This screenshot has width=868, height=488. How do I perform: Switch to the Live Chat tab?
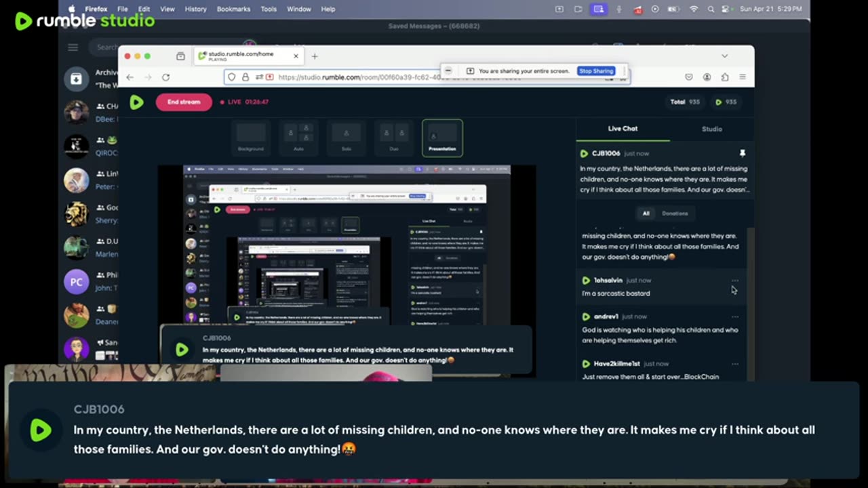click(623, 129)
